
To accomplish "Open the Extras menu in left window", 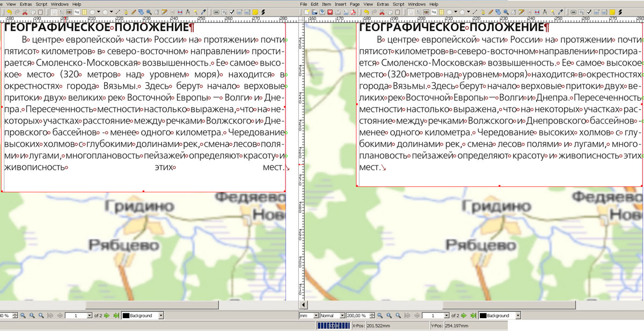I will (26, 4).
